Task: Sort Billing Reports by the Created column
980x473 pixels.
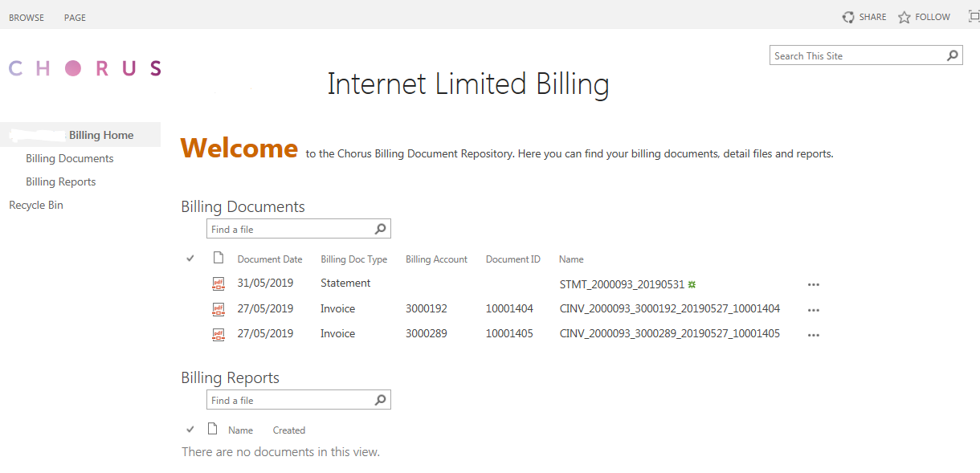Action: pos(289,430)
